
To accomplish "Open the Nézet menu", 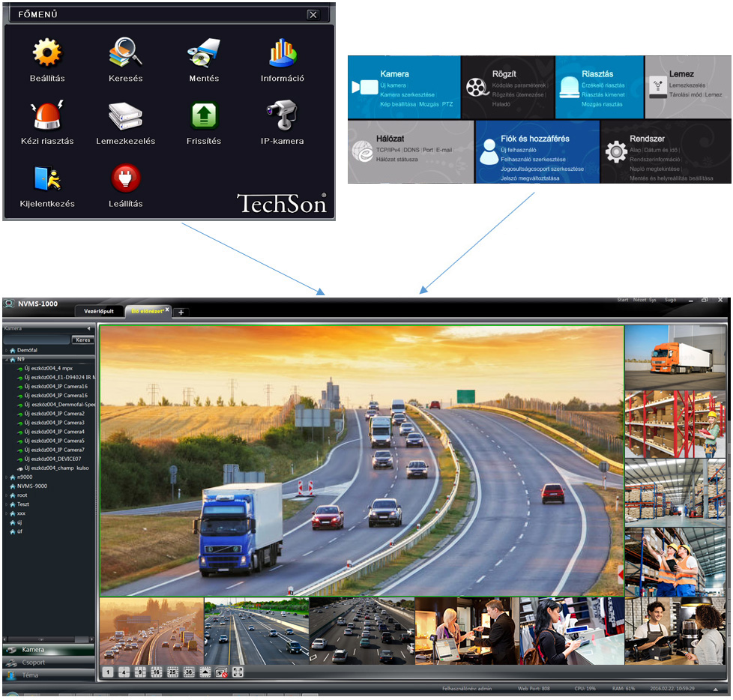I will (x=640, y=300).
